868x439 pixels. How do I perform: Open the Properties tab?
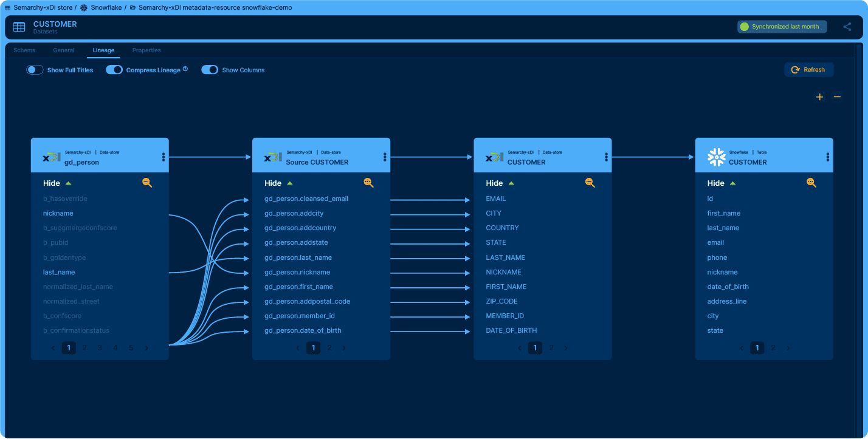point(146,50)
